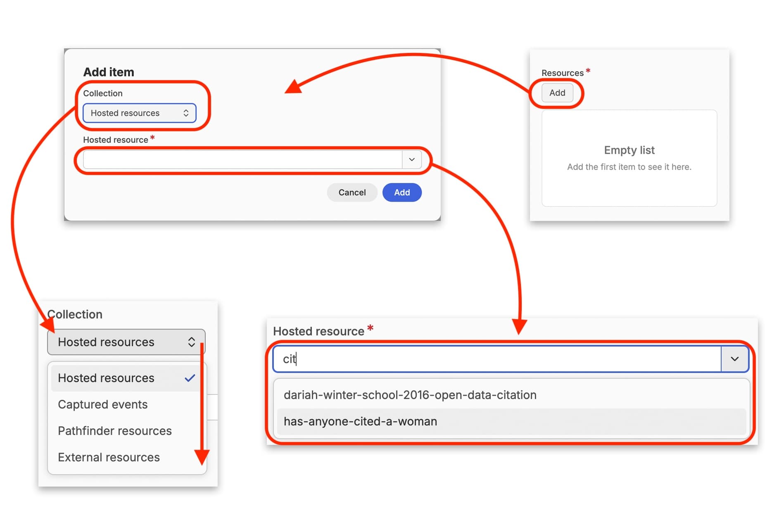Image resolution: width=779 pixels, height=532 pixels.
Task: Click the up-down arrows icon in the dialog's Collection select
Action: pyautogui.click(x=186, y=113)
